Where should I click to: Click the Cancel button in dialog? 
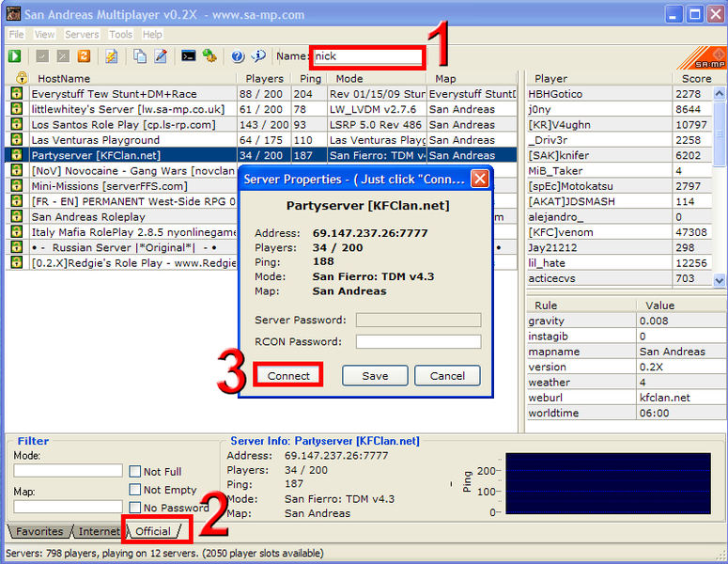click(x=447, y=375)
